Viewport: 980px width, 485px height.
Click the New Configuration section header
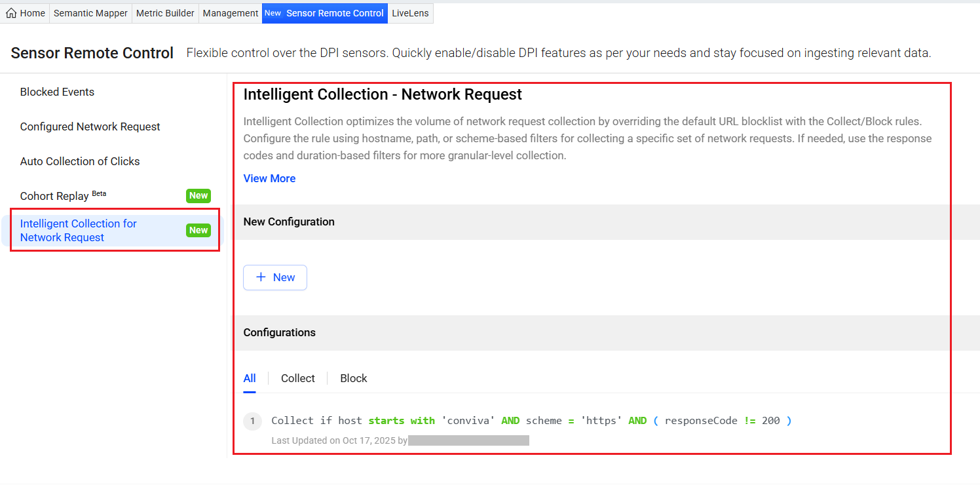(x=289, y=222)
